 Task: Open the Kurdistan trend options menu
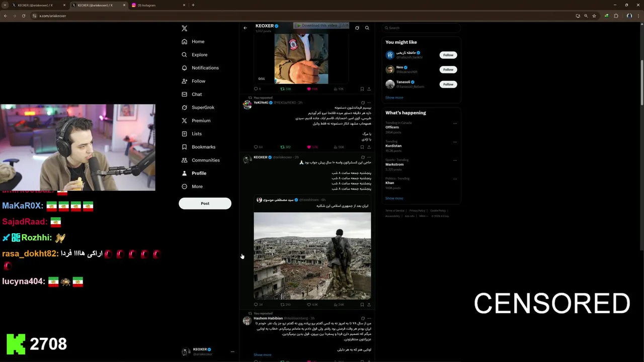(455, 142)
